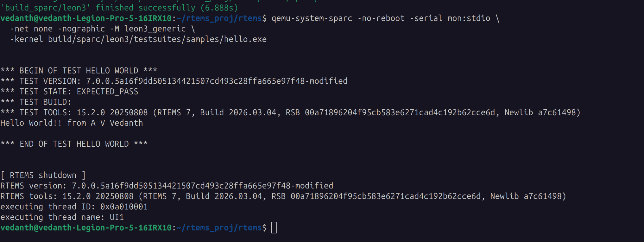Image resolution: width=644 pixels, height=242 pixels.
Task: Click the EXPECTED_PASS test state text
Action: pyautogui.click(x=107, y=92)
